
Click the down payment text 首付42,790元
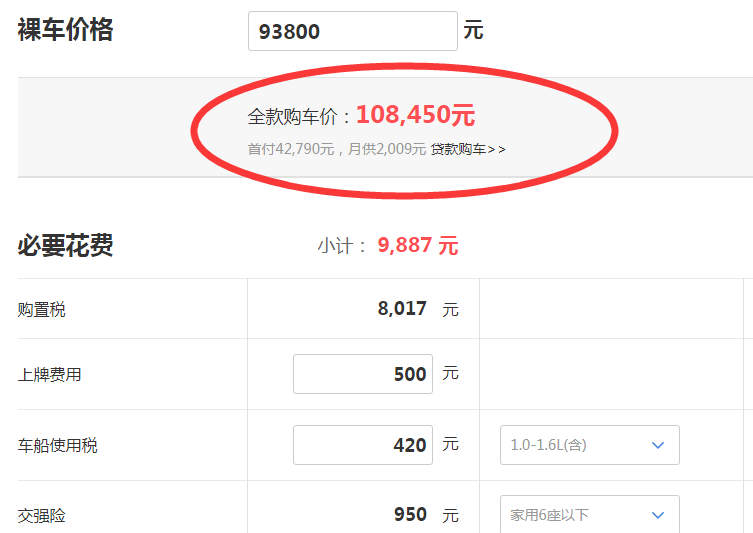(x=291, y=149)
